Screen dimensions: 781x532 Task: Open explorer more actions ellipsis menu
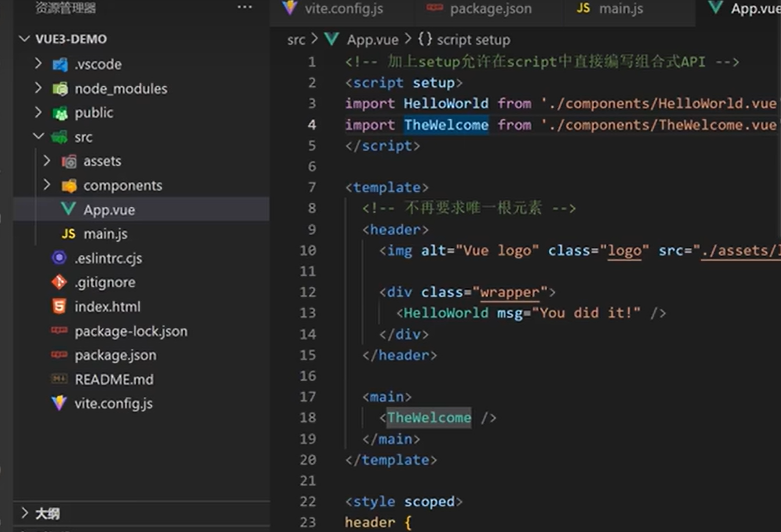[245, 7]
